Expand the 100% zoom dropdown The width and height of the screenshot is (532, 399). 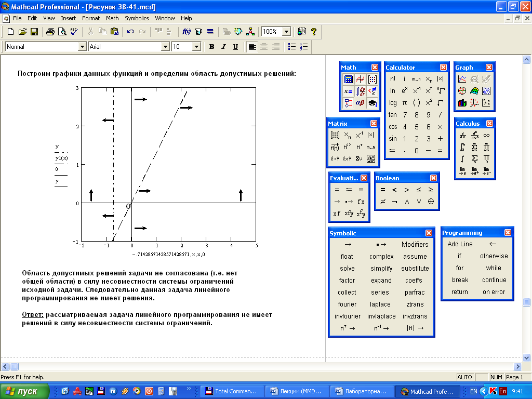pyautogui.click(x=287, y=32)
